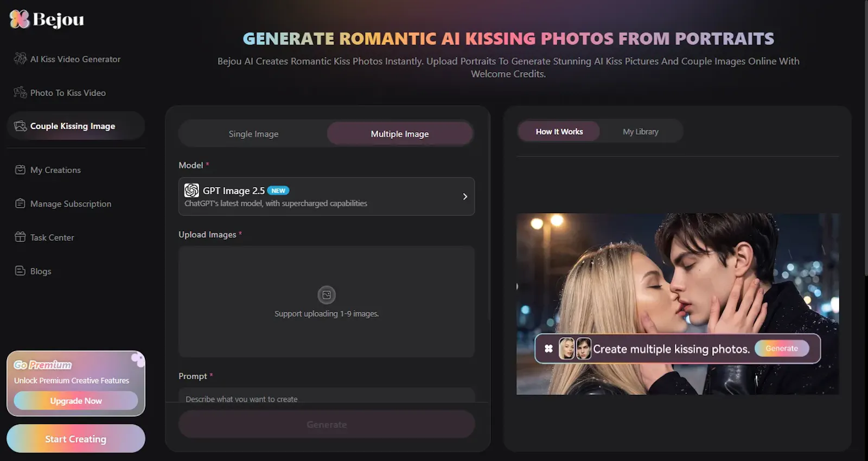The height and width of the screenshot is (461, 868).
Task: Select the Multiple Image tab
Action: [x=400, y=134]
